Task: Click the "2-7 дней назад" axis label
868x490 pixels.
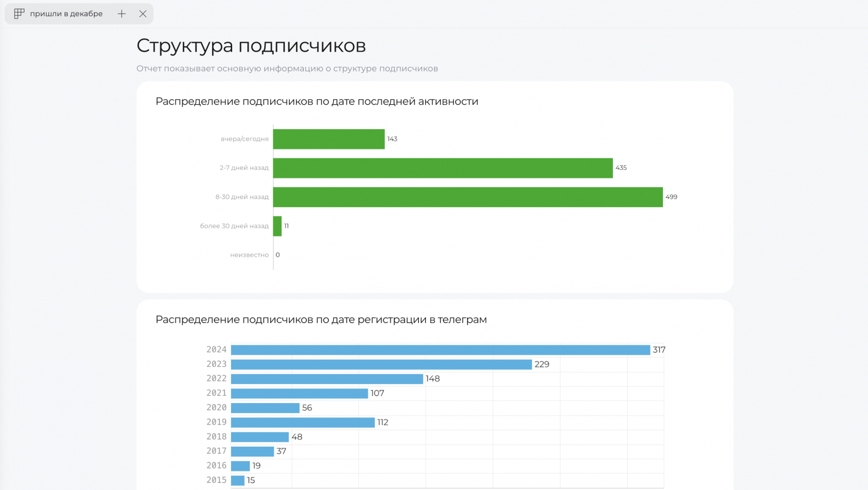Action: tap(244, 168)
